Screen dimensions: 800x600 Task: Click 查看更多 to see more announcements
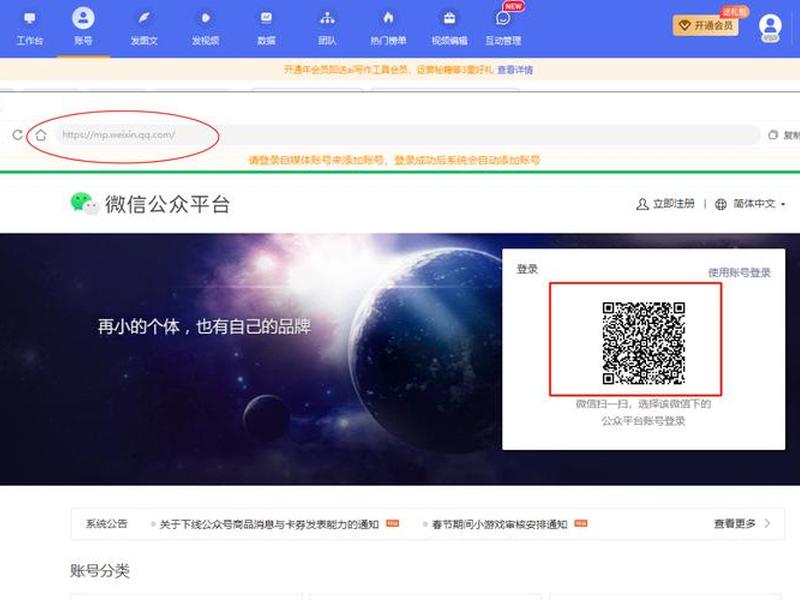pos(742,523)
